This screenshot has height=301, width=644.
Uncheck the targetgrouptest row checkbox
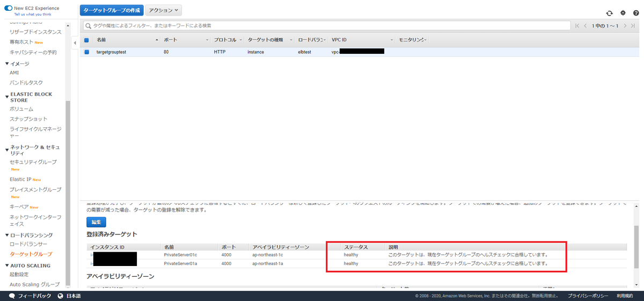(86, 52)
